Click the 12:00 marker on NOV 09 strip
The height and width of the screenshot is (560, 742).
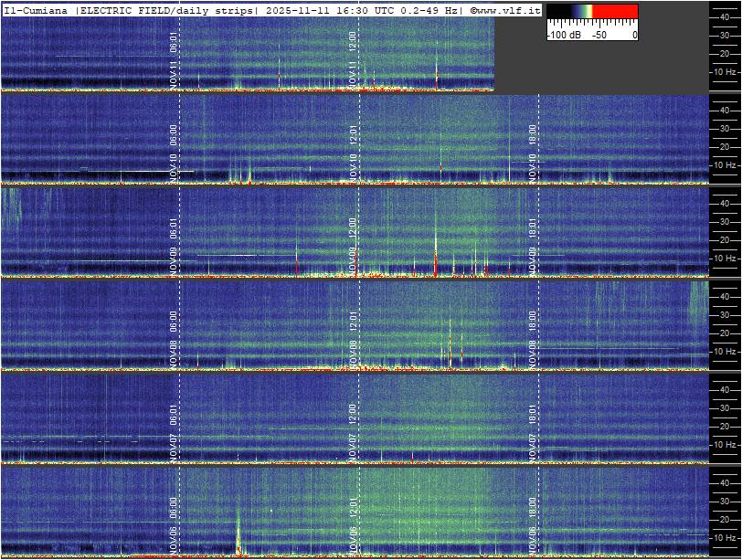[353, 227]
